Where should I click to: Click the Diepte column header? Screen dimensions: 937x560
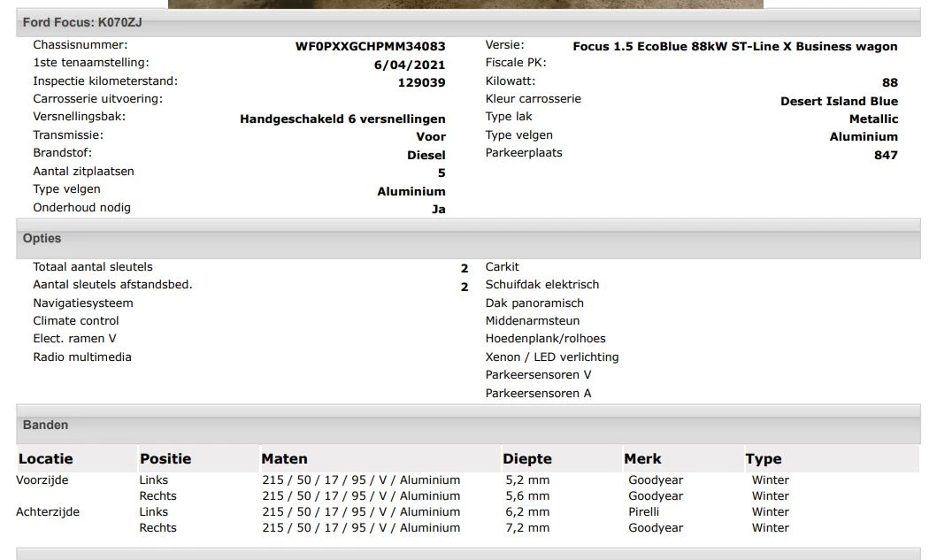[527, 458]
